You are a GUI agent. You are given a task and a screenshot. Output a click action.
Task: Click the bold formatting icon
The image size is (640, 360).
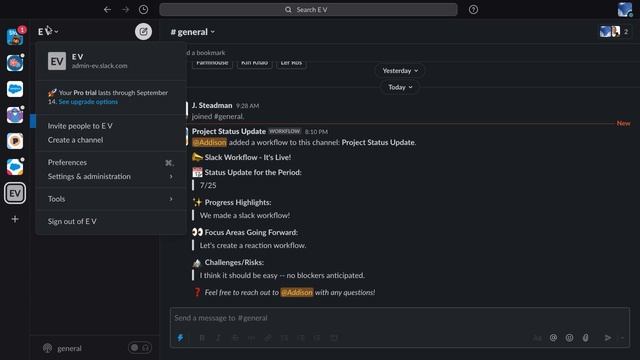(x=202, y=338)
